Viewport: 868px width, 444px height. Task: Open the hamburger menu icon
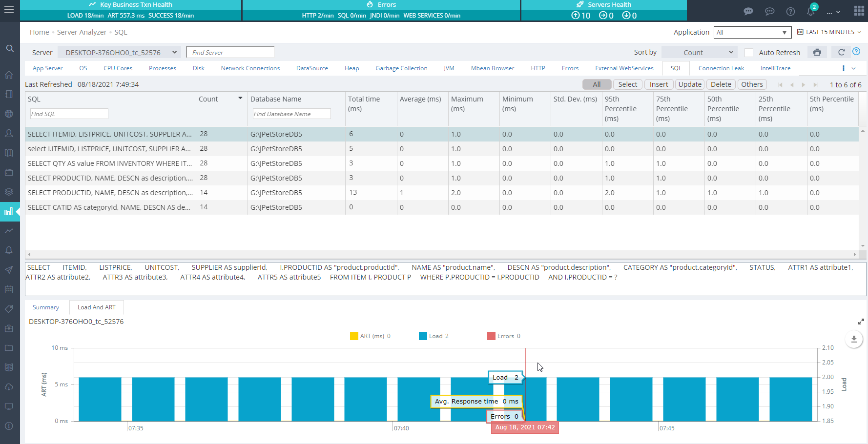[x=9, y=10]
